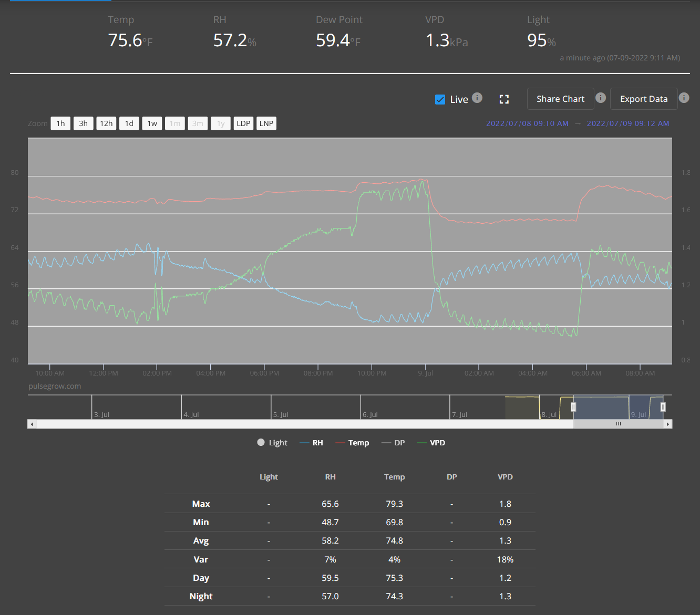
Task: Open info icon next to Share Chart
Action: click(601, 98)
